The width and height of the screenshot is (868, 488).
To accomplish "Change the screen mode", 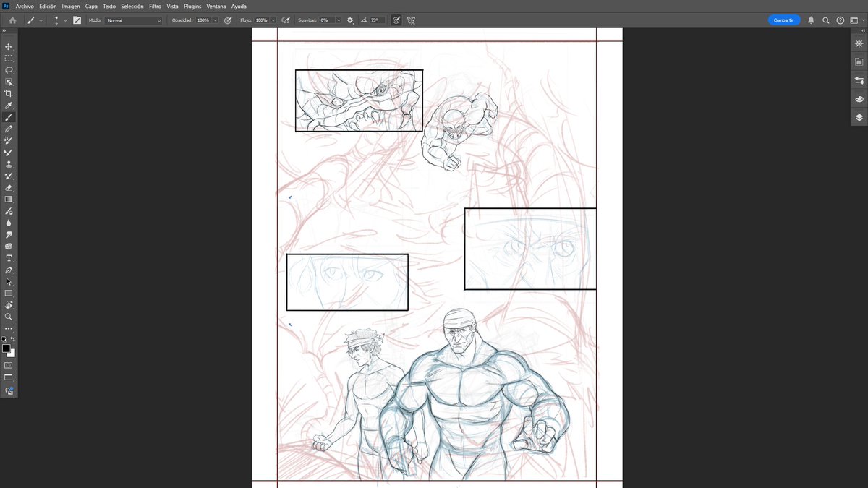I will [9, 377].
